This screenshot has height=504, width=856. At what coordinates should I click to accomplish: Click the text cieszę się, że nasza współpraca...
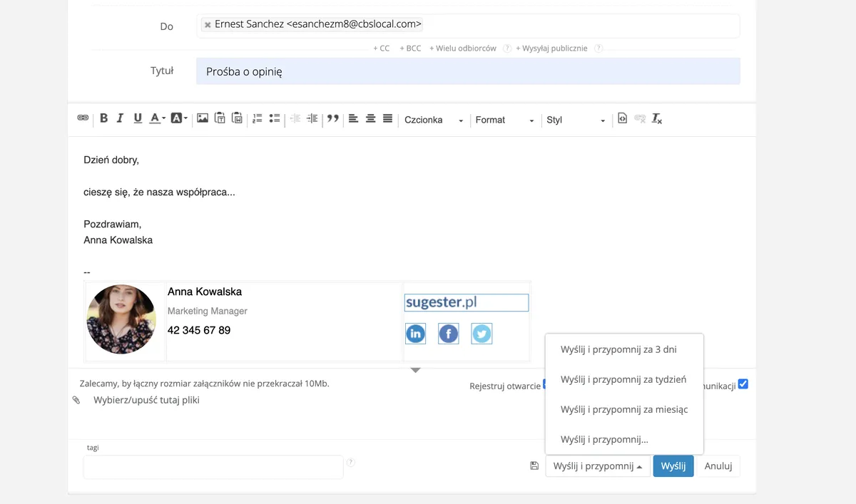point(159,192)
